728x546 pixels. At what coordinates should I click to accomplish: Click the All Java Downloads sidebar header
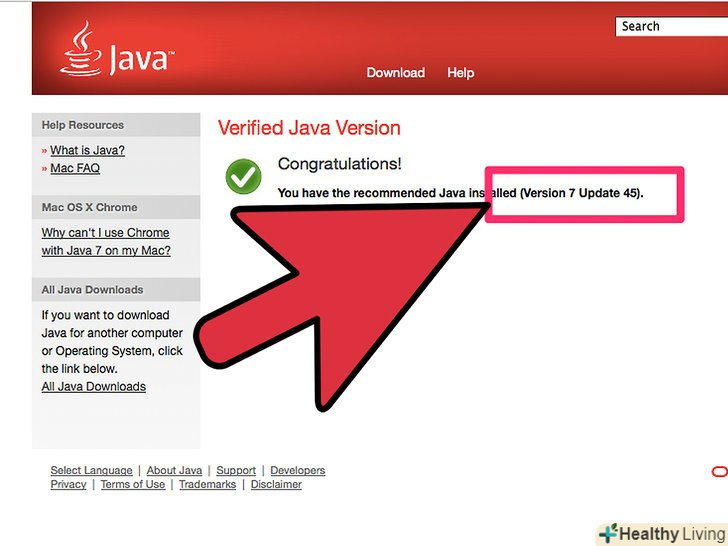point(116,290)
